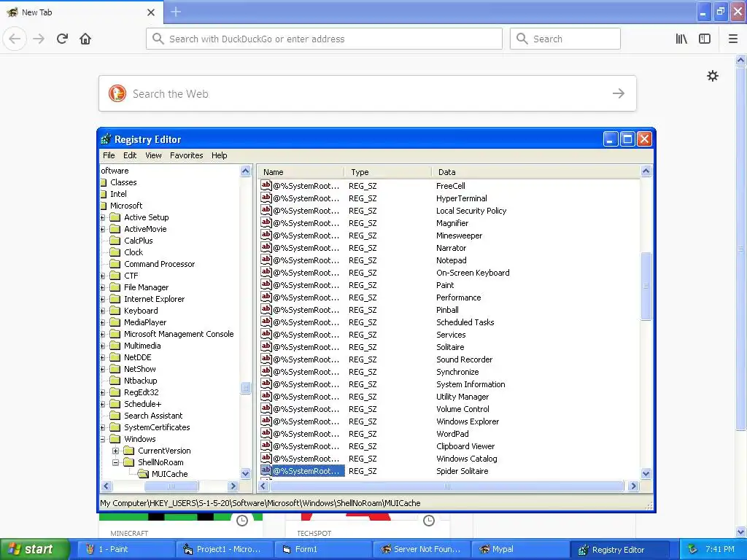
Task: Click values list vertical scrollbar thumb
Action: pyautogui.click(x=646, y=286)
